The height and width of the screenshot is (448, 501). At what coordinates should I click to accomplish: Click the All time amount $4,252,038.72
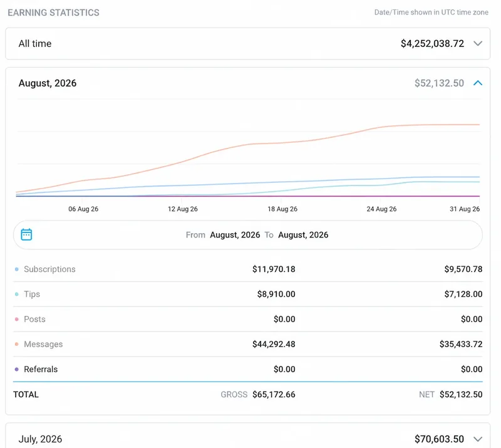[x=432, y=43]
